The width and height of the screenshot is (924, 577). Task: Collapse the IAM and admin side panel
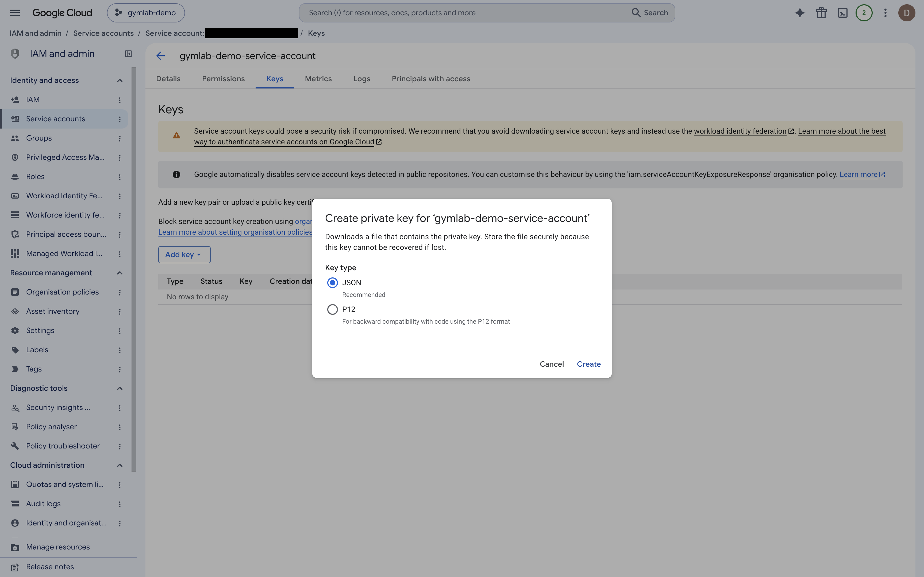128,54
